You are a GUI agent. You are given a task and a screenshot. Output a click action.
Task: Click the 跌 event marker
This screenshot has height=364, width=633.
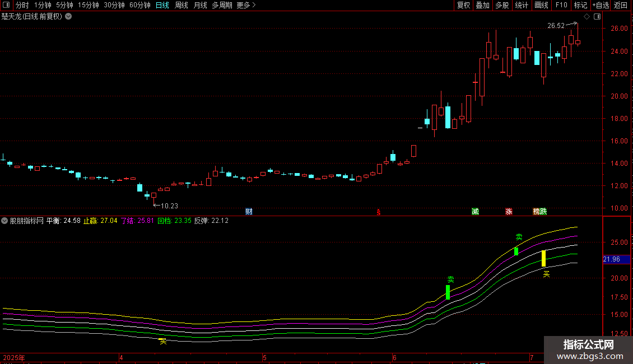click(x=543, y=212)
